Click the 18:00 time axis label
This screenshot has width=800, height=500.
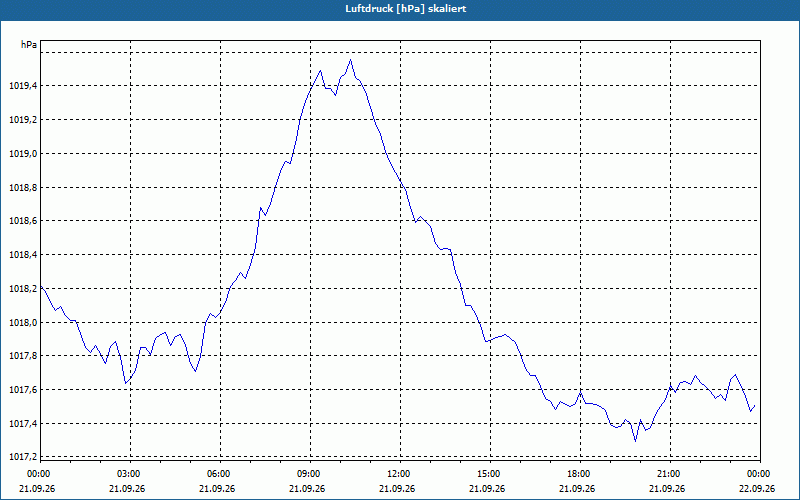click(580, 474)
